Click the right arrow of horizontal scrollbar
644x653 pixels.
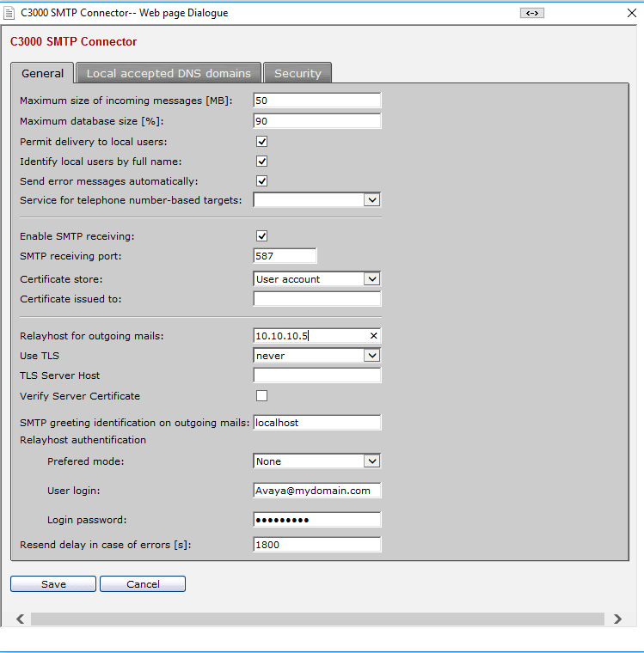tap(617, 619)
